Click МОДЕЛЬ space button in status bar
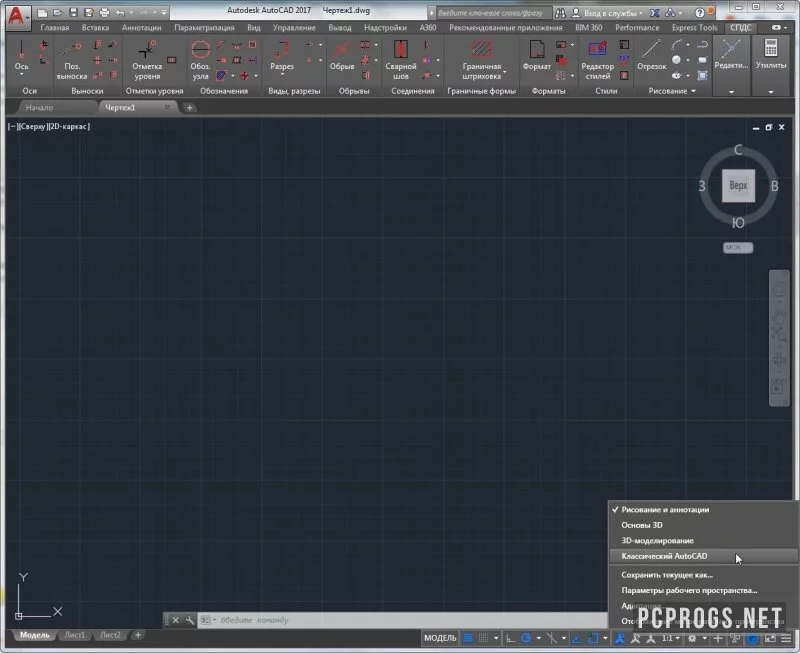The width and height of the screenshot is (800, 653). click(440, 638)
